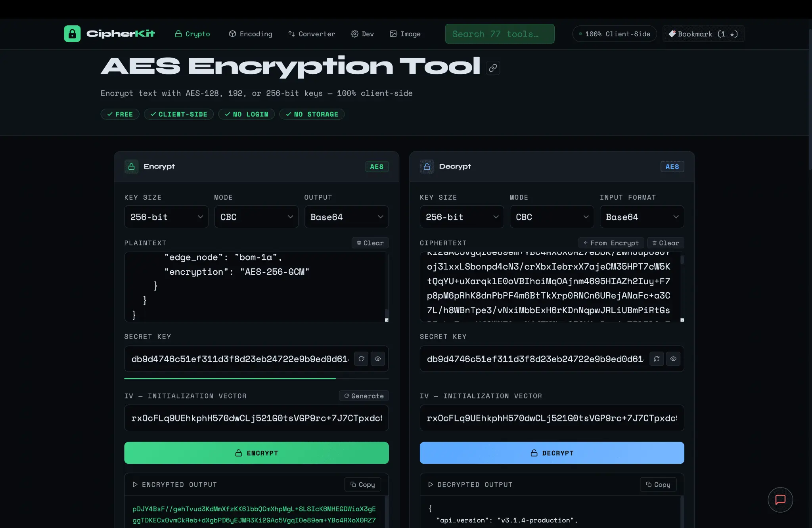Open the Crypto menu
Image resolution: width=812 pixels, height=528 pixels.
pyautogui.click(x=193, y=34)
